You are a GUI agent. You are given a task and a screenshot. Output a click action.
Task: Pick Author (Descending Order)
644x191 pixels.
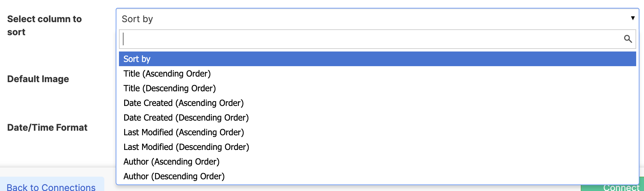coord(174,176)
